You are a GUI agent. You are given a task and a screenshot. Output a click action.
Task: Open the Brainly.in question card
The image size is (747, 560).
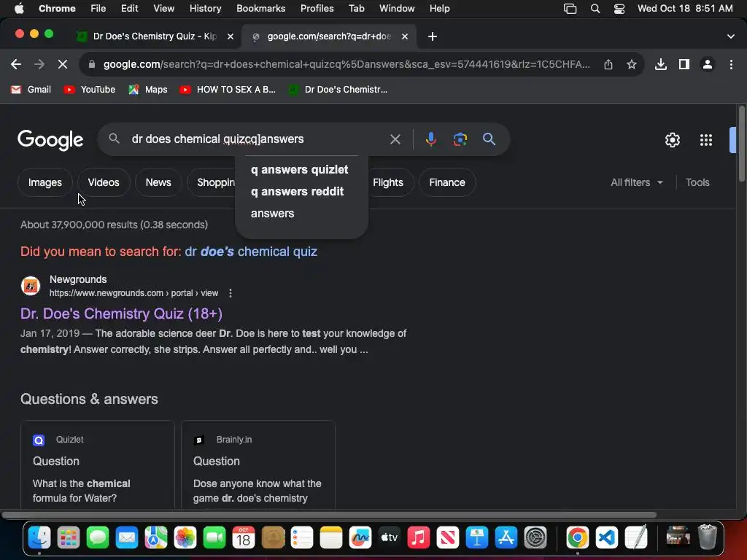click(x=258, y=464)
